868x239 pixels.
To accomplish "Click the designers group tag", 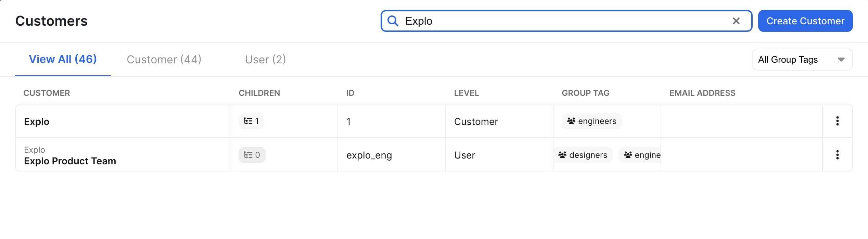I will [x=583, y=155].
